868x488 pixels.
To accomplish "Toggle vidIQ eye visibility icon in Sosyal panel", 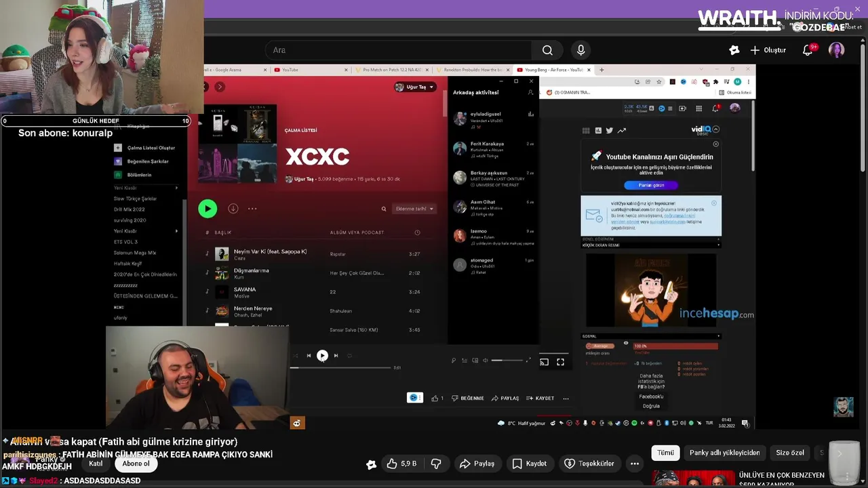I will point(626,343).
